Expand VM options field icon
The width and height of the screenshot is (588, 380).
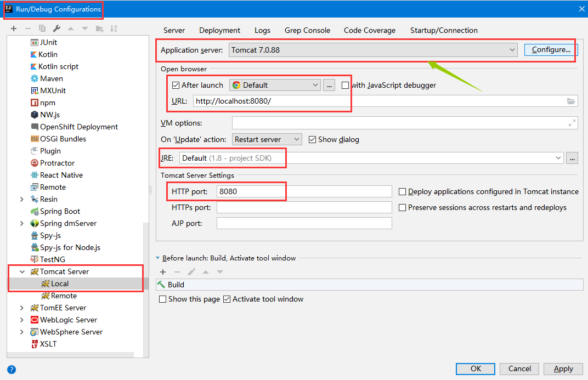[572, 123]
